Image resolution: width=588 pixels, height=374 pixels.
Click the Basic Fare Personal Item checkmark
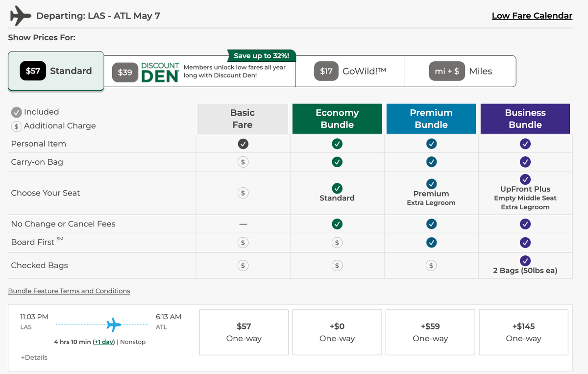coord(243,144)
